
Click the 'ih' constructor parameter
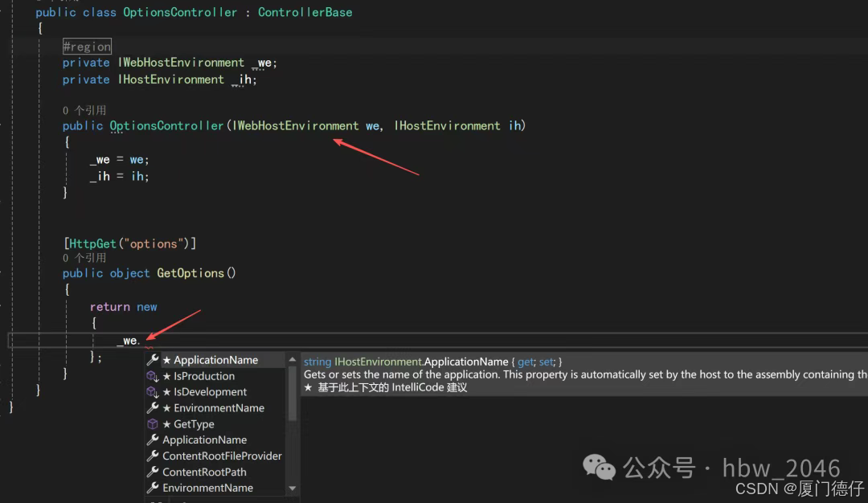click(x=515, y=125)
